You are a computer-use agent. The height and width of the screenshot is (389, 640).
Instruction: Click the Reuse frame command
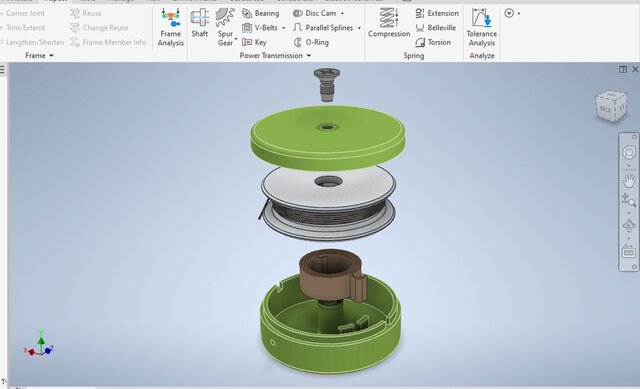86,13
